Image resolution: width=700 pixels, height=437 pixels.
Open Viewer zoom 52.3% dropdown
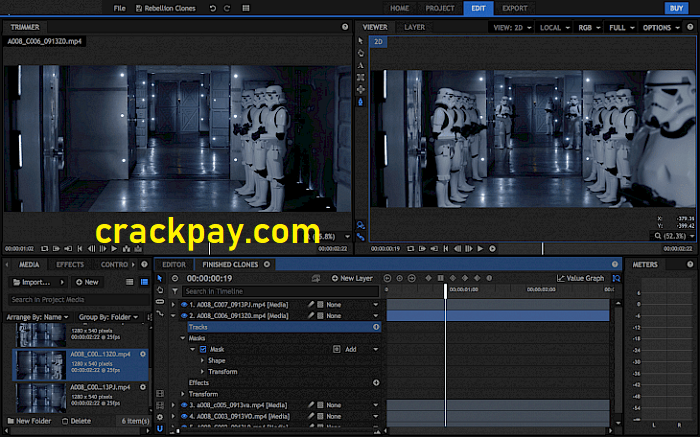(x=674, y=236)
